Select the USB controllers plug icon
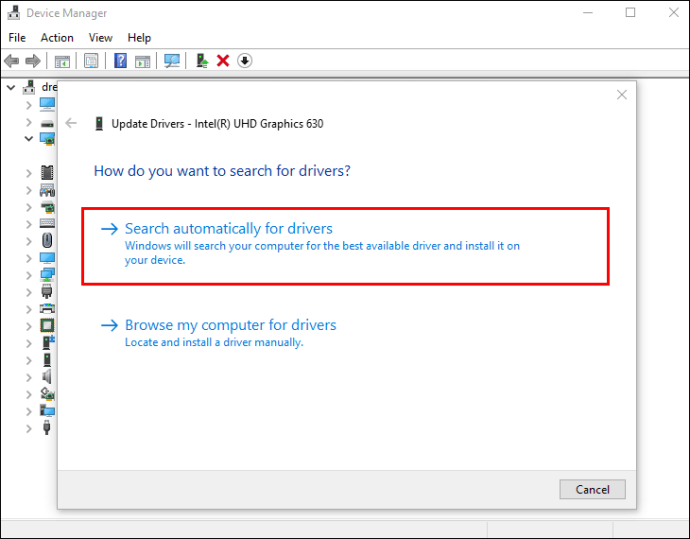The height and width of the screenshot is (539, 690). [x=47, y=428]
